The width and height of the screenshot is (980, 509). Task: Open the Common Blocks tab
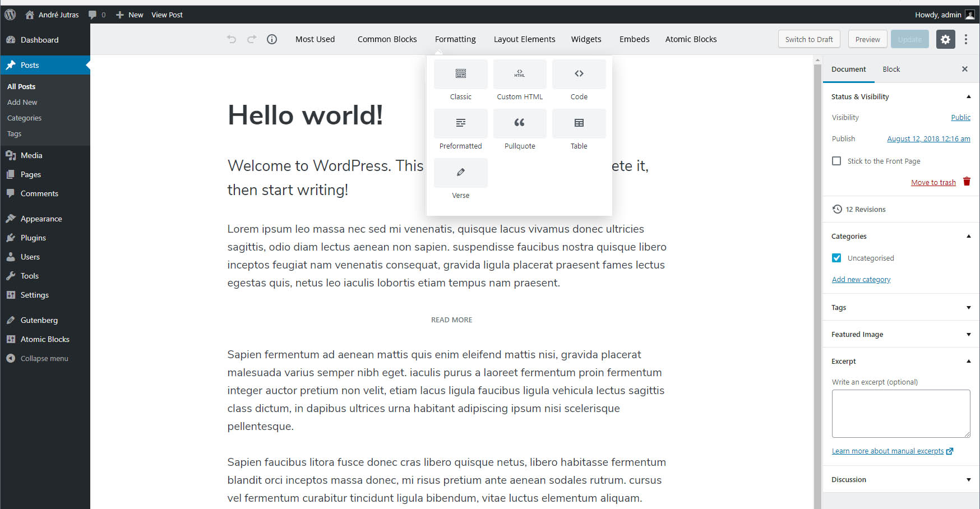point(387,39)
